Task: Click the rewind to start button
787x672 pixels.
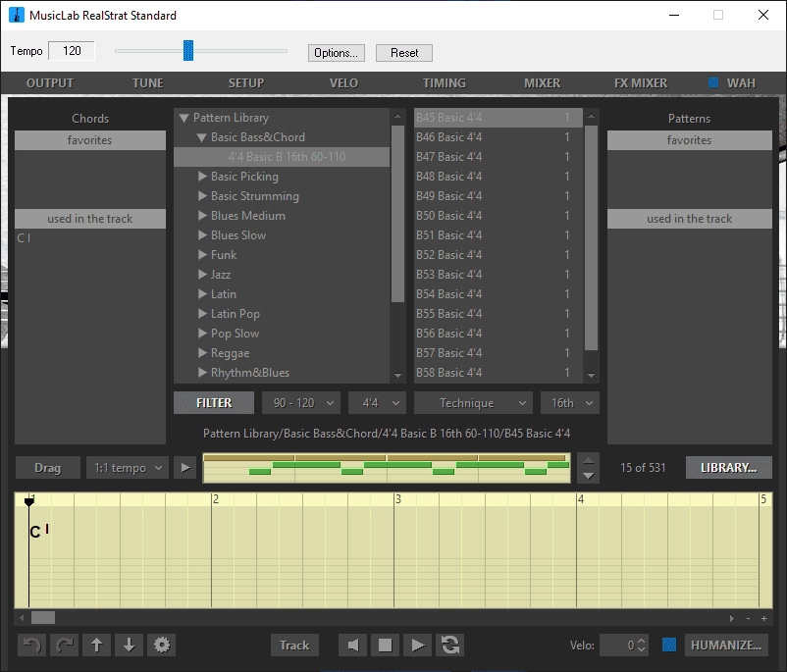Action: click(353, 645)
